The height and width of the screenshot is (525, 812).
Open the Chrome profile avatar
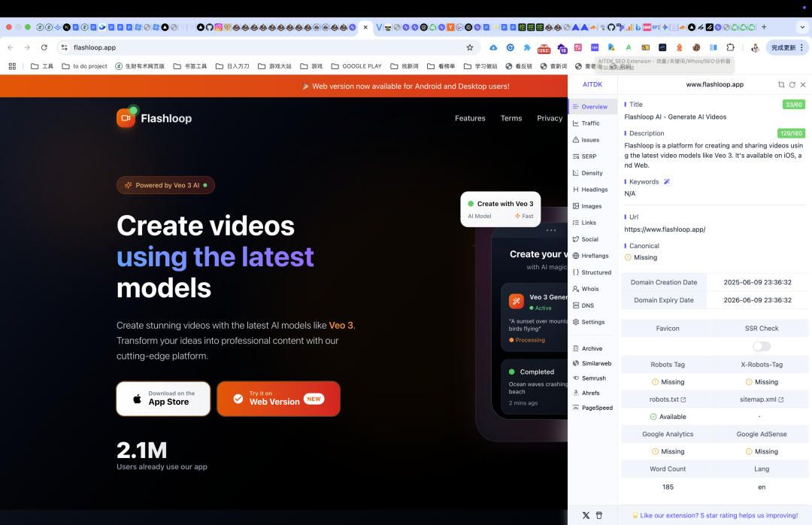pos(755,47)
